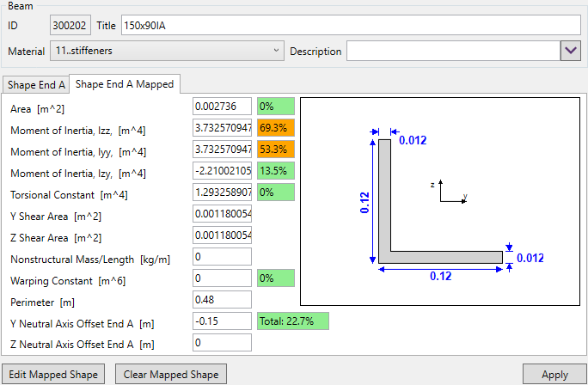Click the orange 53.3% Iyy indicator

pyautogui.click(x=275, y=150)
